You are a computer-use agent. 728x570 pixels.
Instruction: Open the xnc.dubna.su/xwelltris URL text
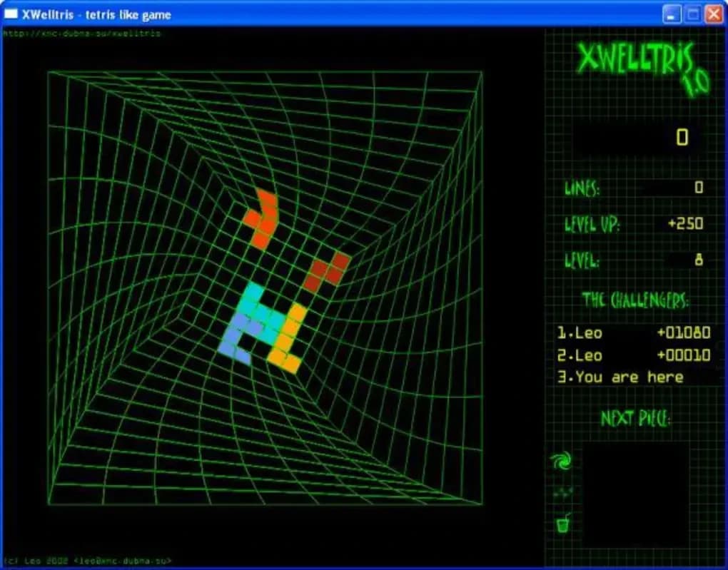(82, 34)
